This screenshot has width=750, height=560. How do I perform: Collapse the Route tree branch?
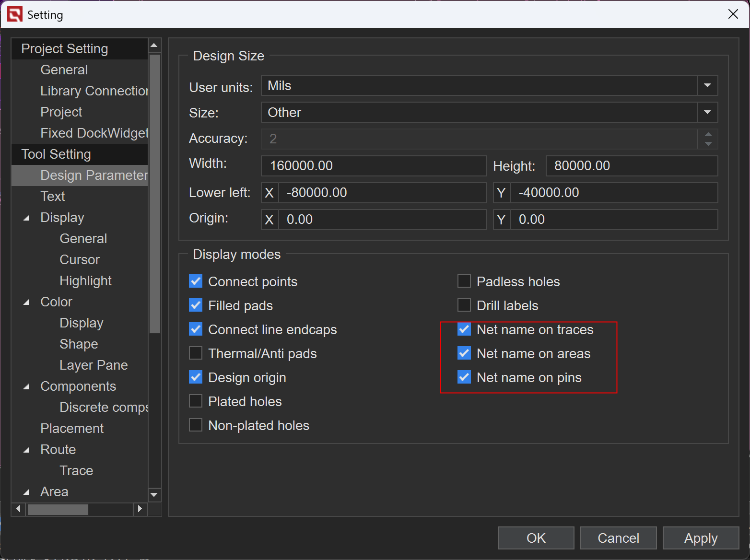click(26, 450)
